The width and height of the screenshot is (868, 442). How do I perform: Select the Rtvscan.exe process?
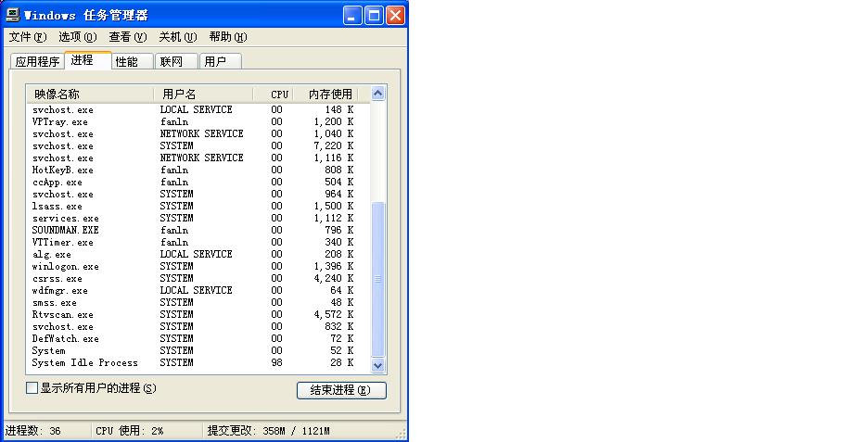[x=198, y=315]
